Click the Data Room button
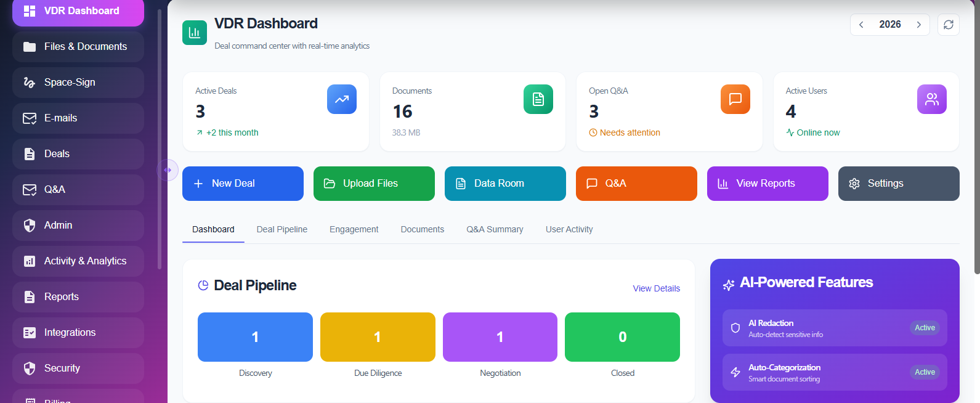Viewport: 980px width, 403px height. click(505, 184)
